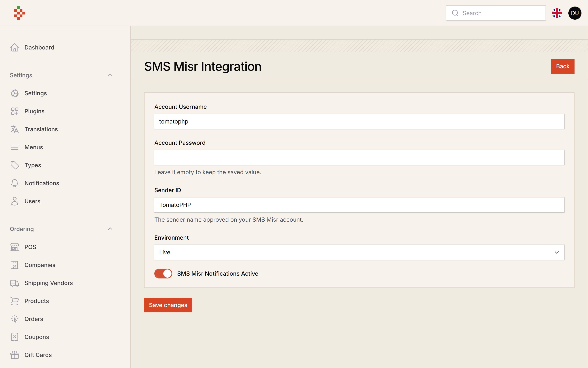588x368 pixels.
Task: Toggle SMS Misr Notifications Active switch
Action: [x=163, y=274]
